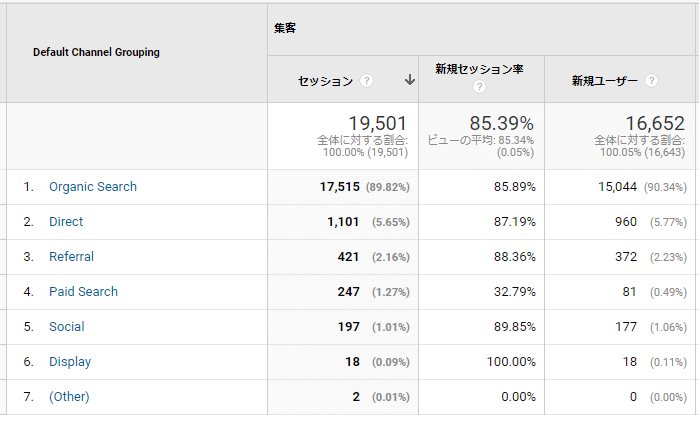Sort by 新規セッション率 column header
The image size is (699, 421).
[x=479, y=69]
